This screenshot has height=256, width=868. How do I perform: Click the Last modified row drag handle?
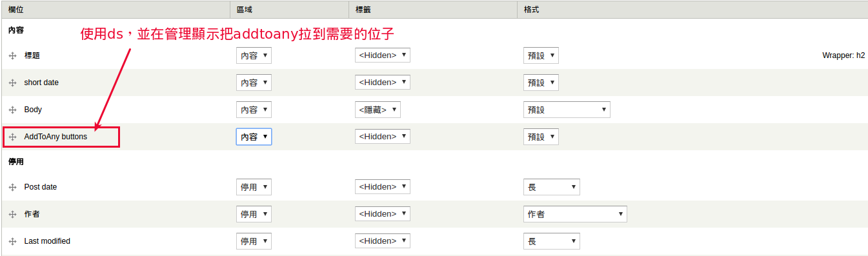point(12,241)
